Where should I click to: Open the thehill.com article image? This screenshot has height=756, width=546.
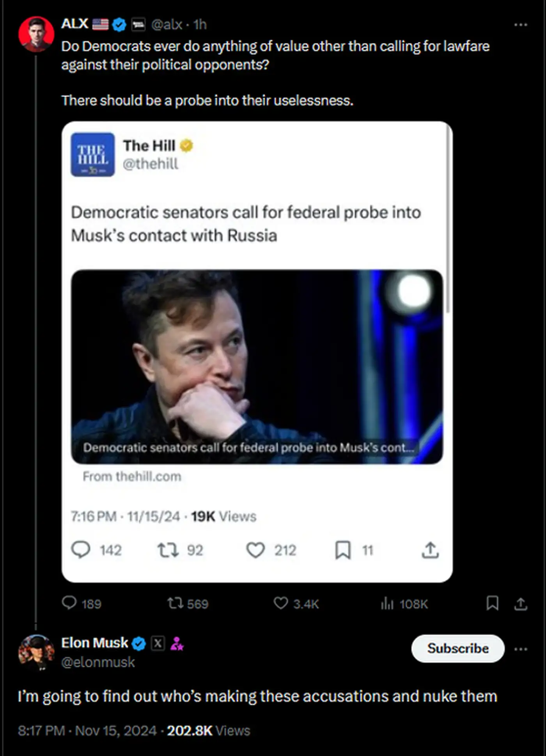(257, 366)
